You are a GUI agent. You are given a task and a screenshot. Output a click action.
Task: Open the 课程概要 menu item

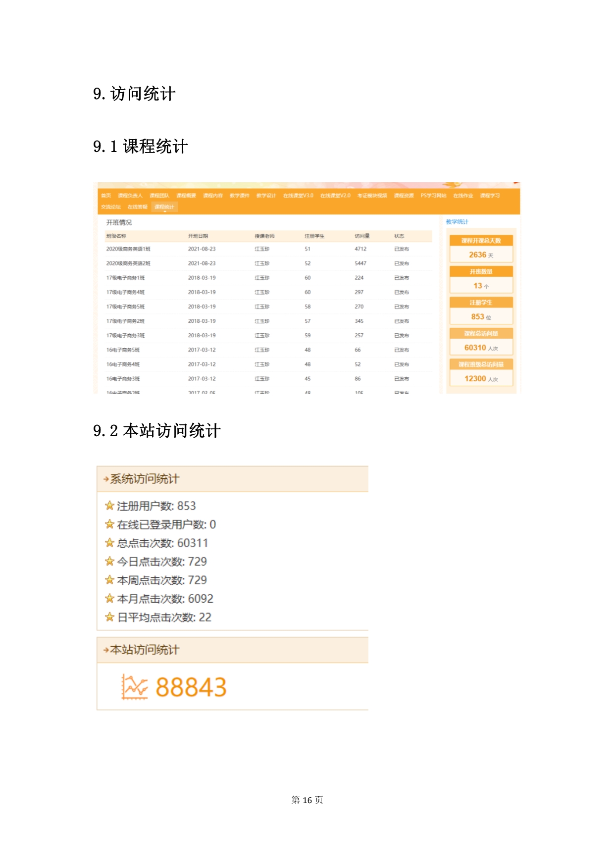coord(186,196)
